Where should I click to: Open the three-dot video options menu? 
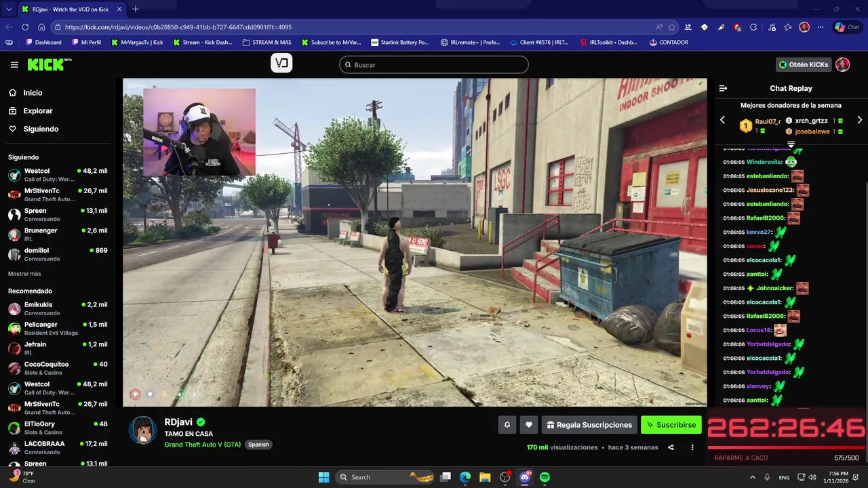click(x=692, y=447)
